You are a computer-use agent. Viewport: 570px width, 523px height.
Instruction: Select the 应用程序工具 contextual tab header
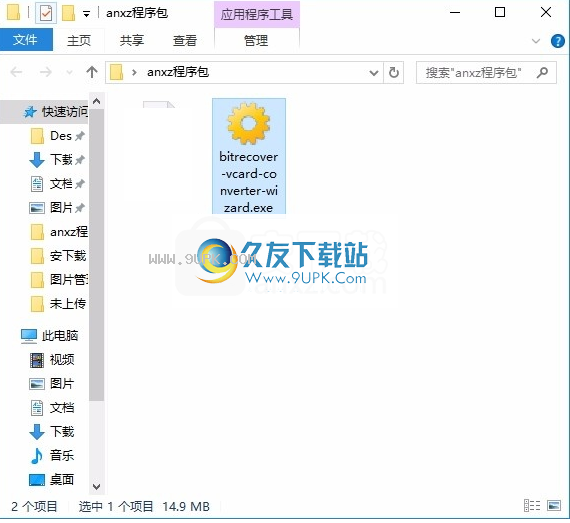(257, 14)
